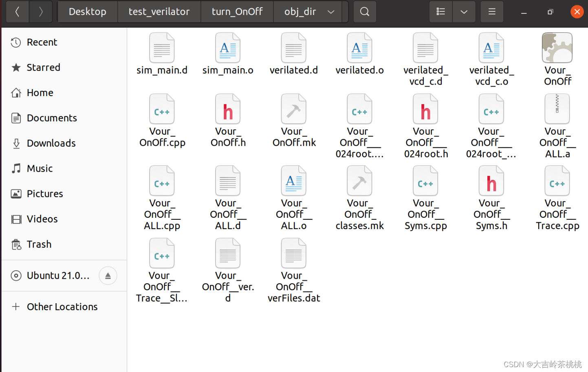Select Vour_OnOff__Trace__Sl... file icon
This screenshot has height=372, width=588.
pyautogui.click(x=162, y=253)
